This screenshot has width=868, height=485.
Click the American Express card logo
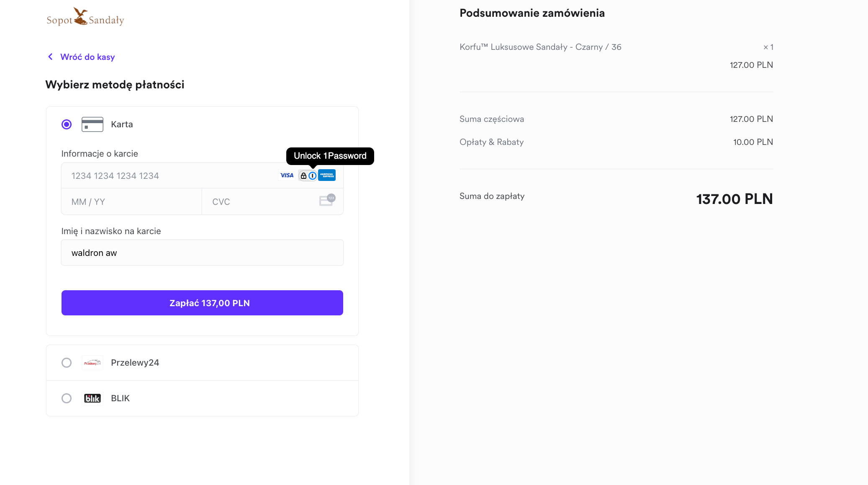(x=327, y=175)
